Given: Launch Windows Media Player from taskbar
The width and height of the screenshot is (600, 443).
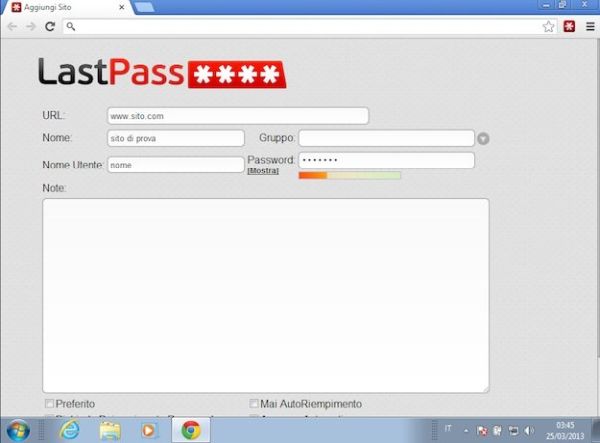Looking at the screenshot, I should tap(149, 430).
